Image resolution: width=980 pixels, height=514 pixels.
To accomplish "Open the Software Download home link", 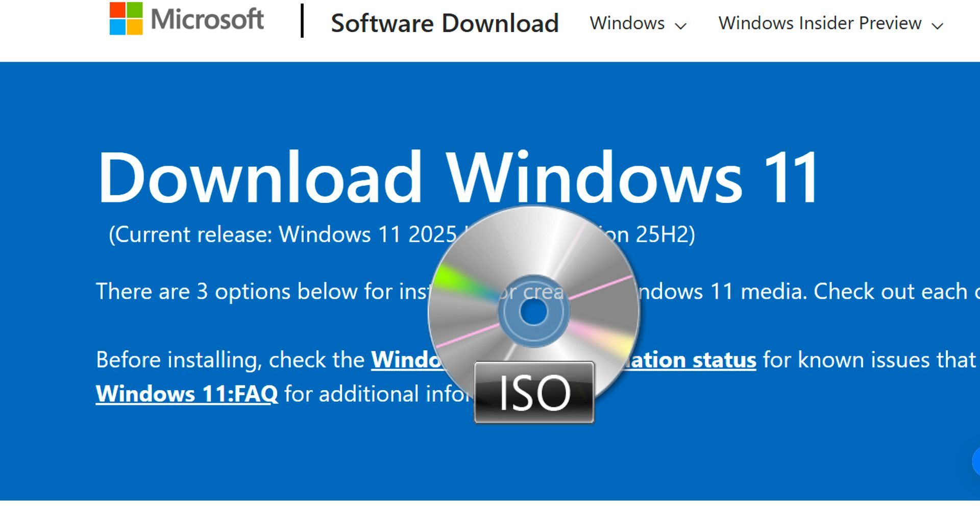I will (x=445, y=23).
